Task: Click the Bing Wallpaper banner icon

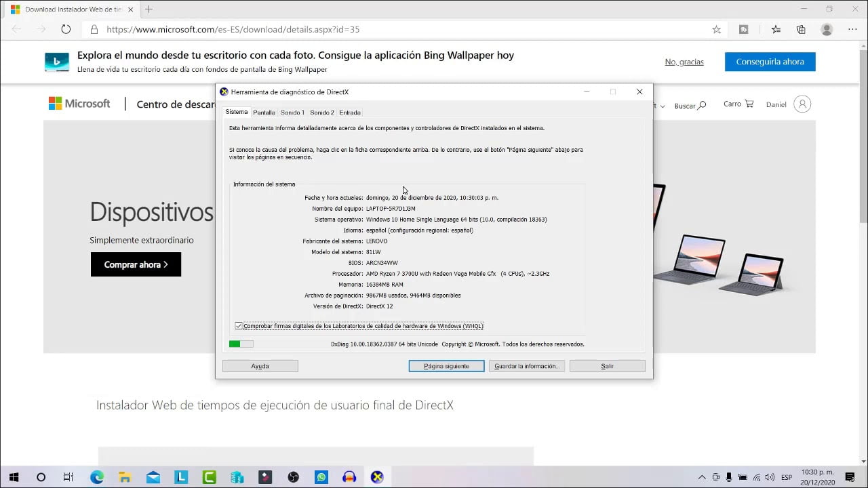Action: point(57,62)
